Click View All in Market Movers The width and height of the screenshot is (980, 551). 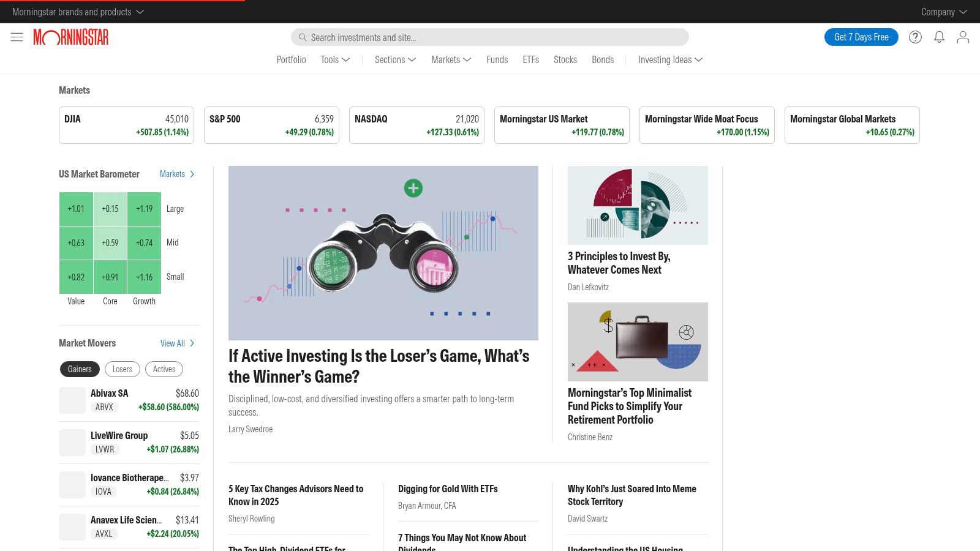click(x=178, y=343)
